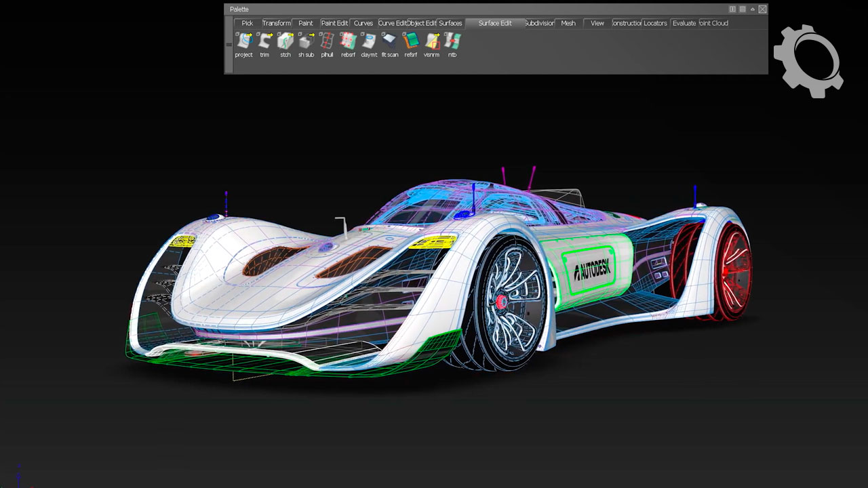Open the Mesh tab
This screenshot has height=488, width=868.
pos(568,23)
